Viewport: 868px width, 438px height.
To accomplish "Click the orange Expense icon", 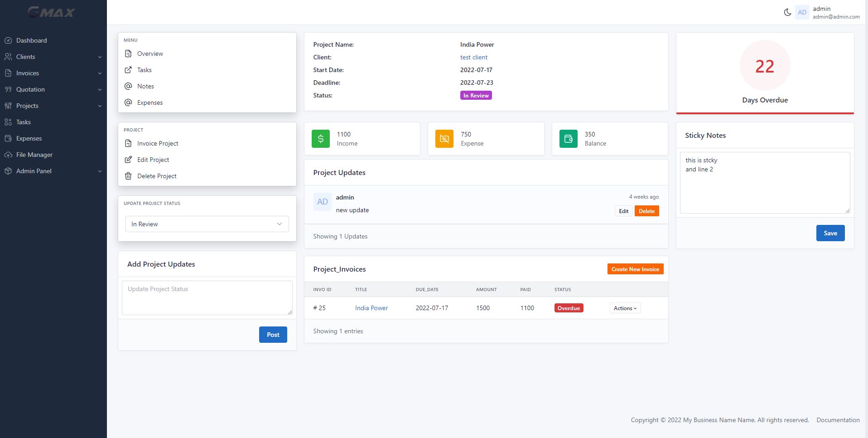I will tap(444, 139).
